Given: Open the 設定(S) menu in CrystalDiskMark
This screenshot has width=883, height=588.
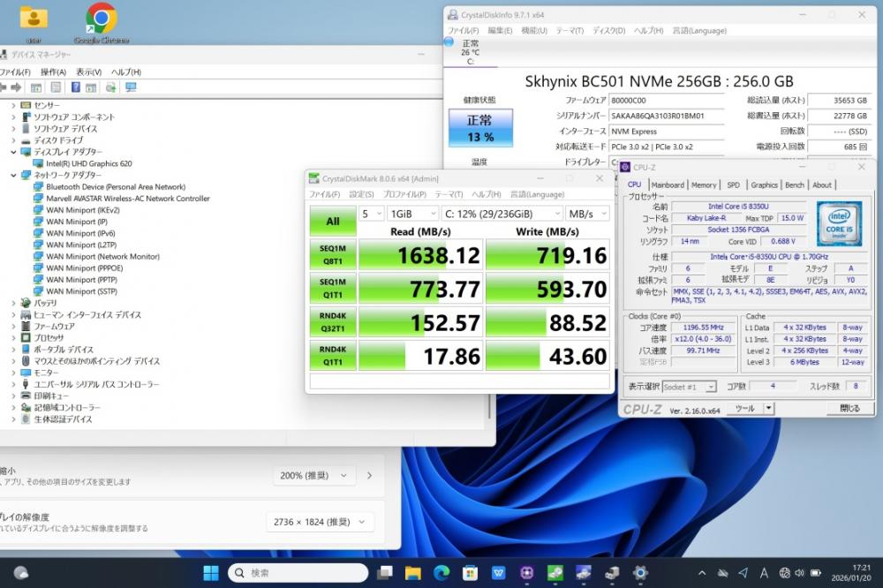Looking at the screenshot, I should click(x=361, y=194).
